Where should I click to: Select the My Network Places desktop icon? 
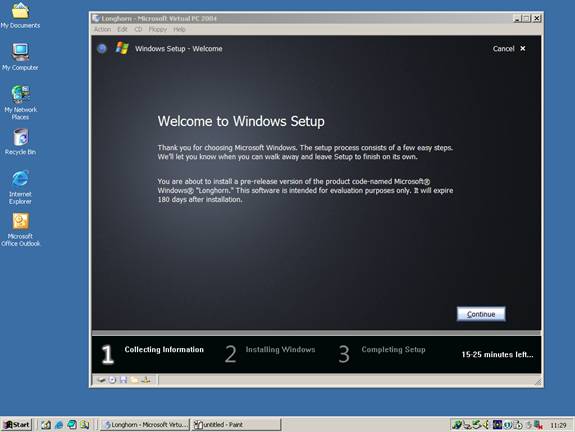(20, 102)
